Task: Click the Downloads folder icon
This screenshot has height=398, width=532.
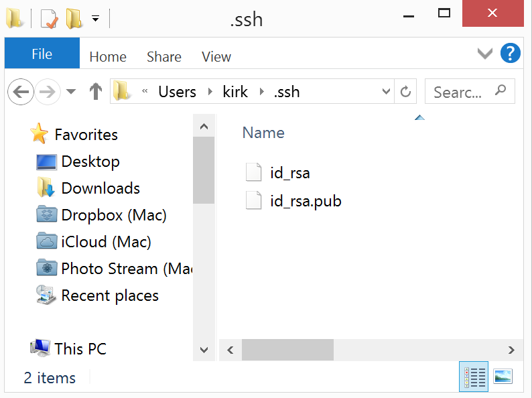Action: 46,187
